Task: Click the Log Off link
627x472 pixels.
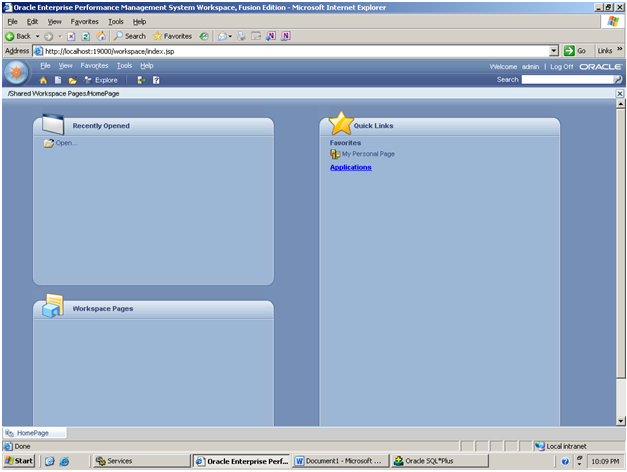Action: coord(561,67)
